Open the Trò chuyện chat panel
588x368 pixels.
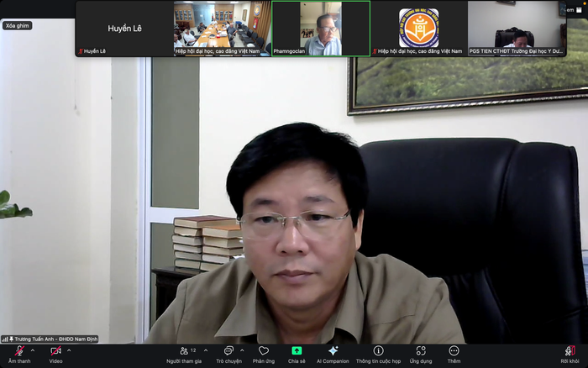228,355
